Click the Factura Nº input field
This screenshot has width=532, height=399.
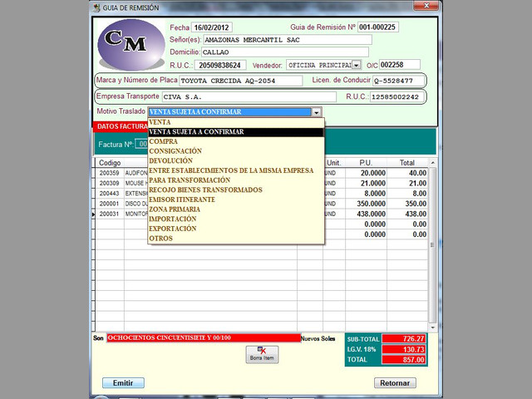click(141, 144)
